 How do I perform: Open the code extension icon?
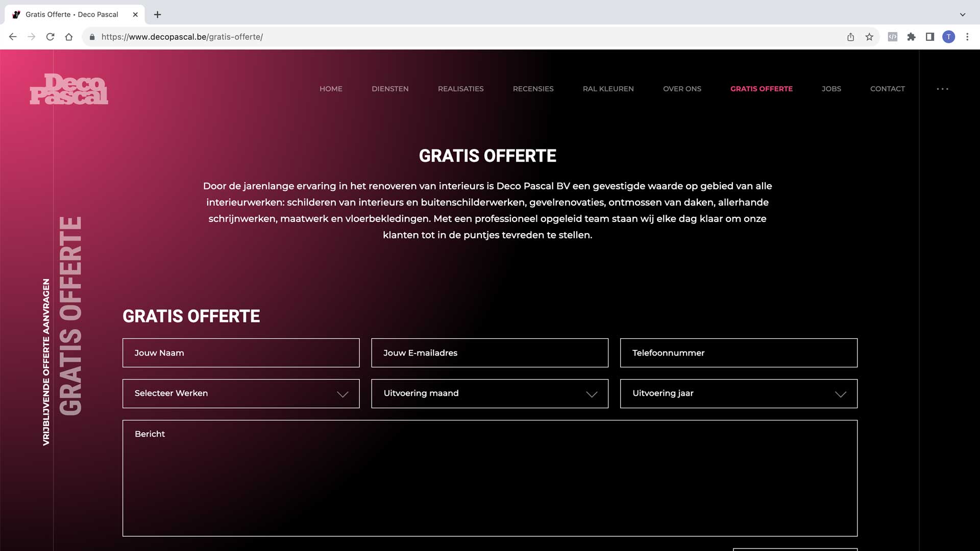click(892, 37)
